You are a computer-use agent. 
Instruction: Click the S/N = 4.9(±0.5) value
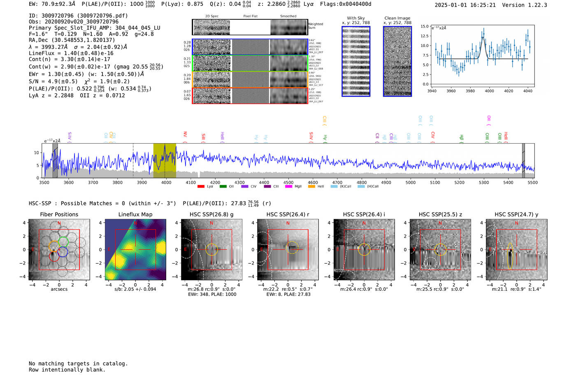[x=53, y=81]
